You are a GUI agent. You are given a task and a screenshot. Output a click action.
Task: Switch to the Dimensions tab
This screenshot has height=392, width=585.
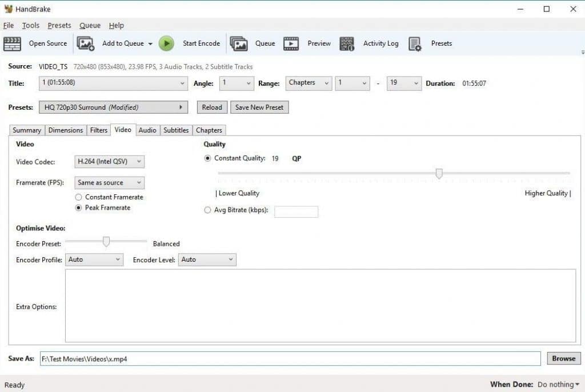point(66,130)
